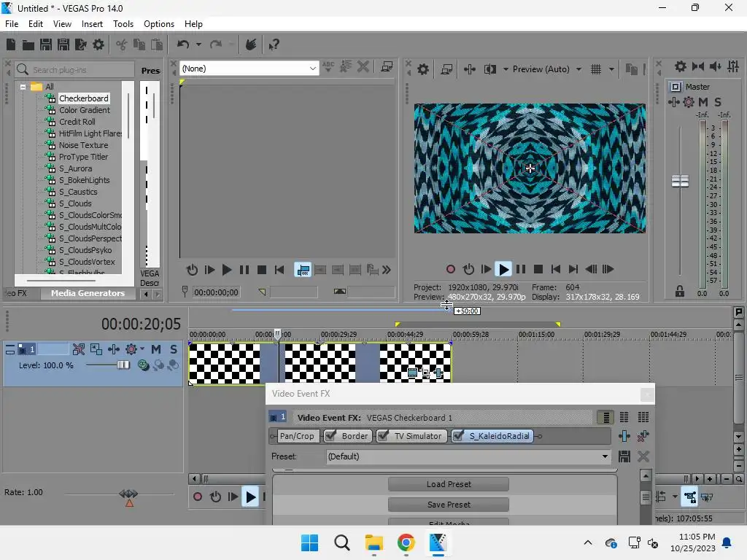Viewport: 747px width, 560px height.
Task: Select the Noise Texture generator
Action: (x=83, y=145)
